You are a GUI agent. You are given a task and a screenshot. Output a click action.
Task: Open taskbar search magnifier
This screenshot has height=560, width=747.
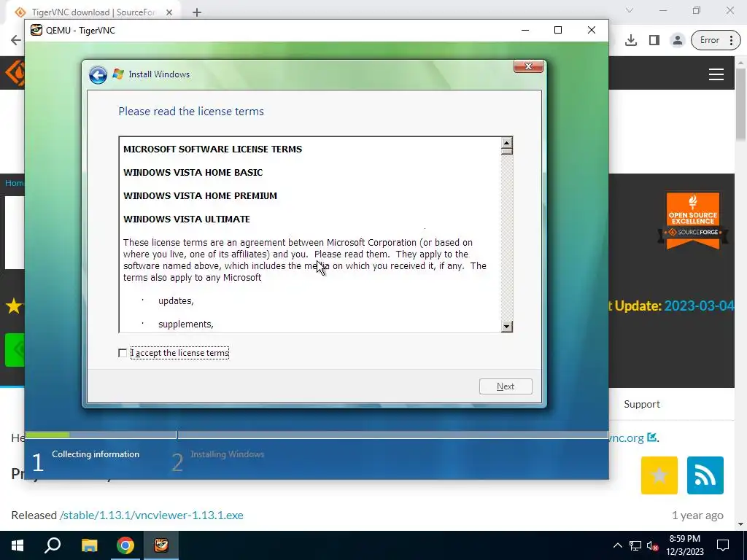53,545
